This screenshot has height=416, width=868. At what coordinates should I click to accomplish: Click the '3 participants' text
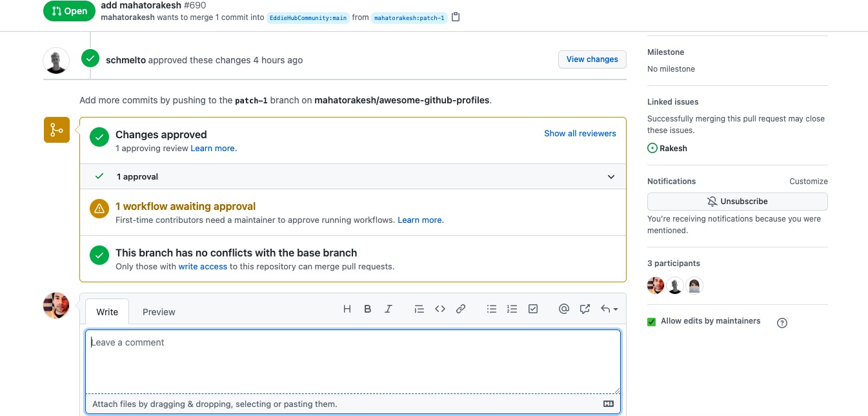click(674, 264)
